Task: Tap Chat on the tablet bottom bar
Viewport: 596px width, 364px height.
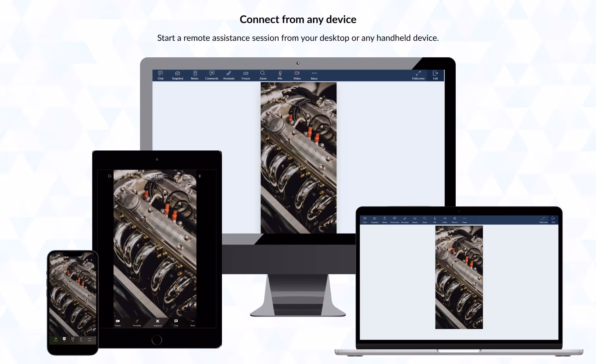Action: [x=176, y=323]
